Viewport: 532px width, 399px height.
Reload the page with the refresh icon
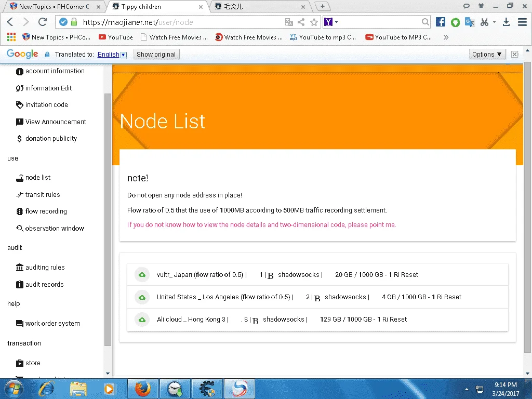(43, 22)
